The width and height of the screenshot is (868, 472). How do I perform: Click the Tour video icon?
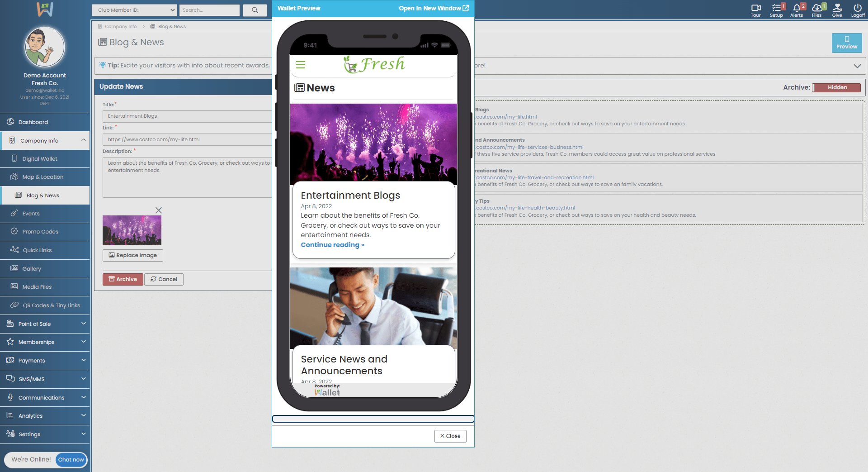click(755, 8)
